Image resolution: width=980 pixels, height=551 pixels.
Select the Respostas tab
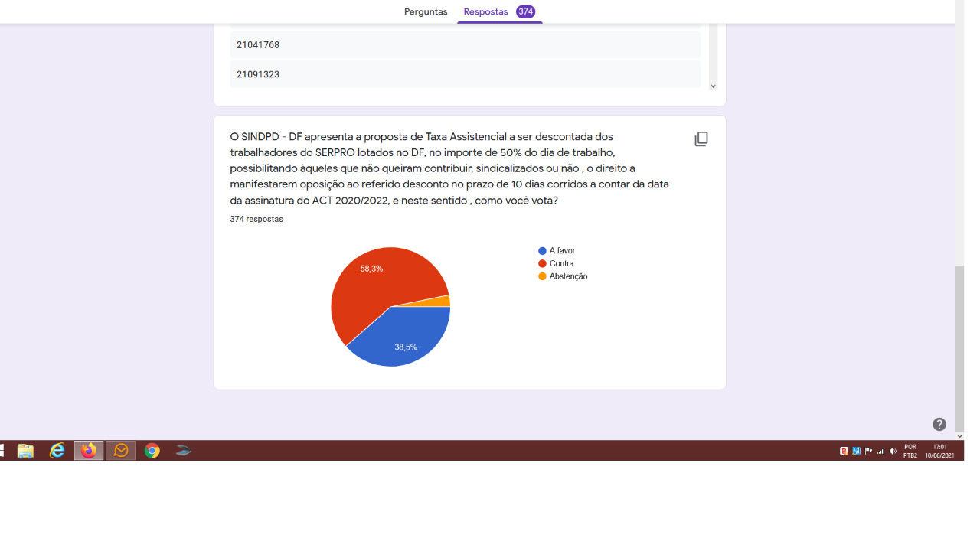(485, 11)
